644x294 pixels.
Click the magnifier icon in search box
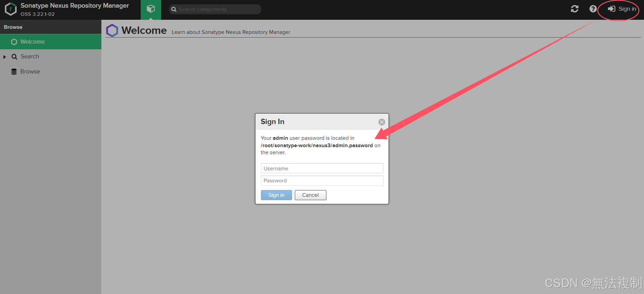[x=174, y=9]
